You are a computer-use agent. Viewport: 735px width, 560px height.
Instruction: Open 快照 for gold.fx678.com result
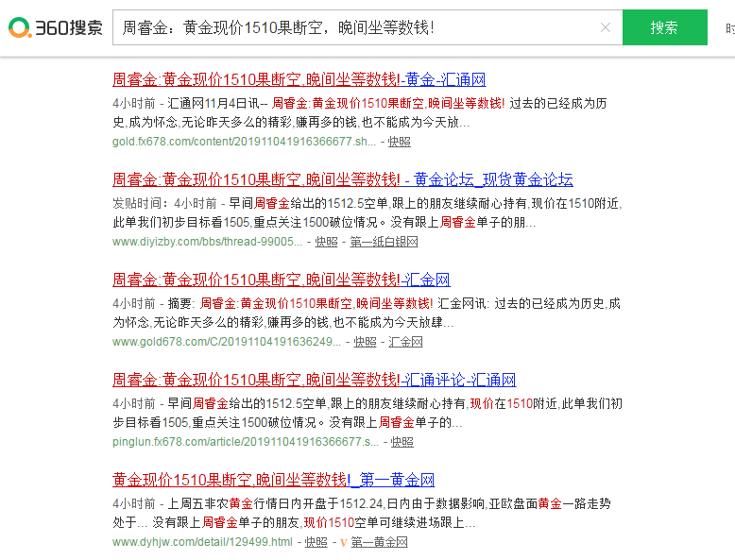[400, 142]
